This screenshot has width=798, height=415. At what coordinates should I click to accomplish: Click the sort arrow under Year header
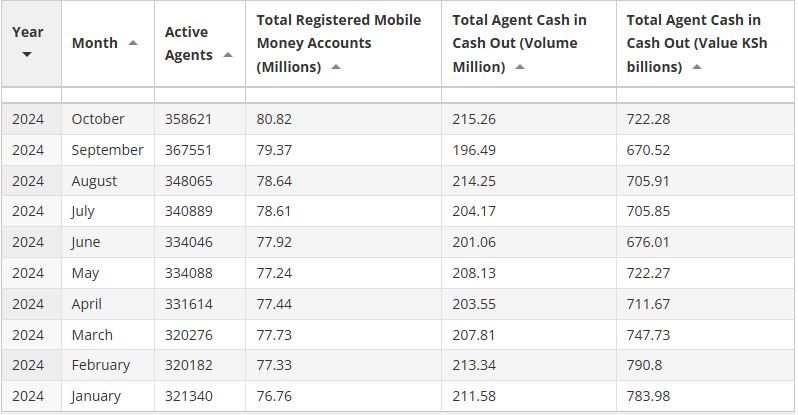(x=27, y=54)
